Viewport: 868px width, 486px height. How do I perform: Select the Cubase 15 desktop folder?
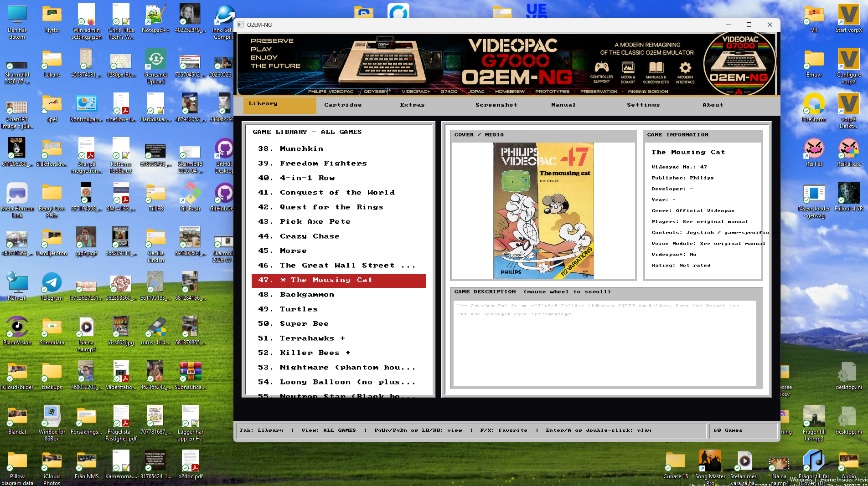(676, 466)
